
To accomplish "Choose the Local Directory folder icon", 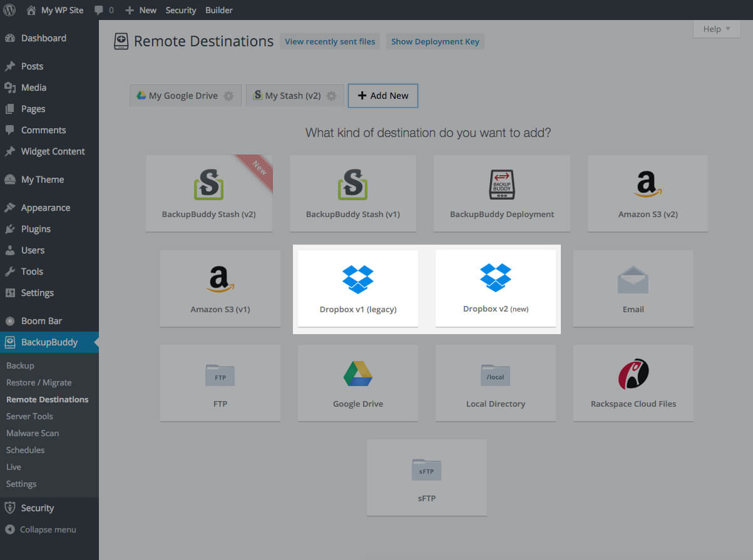I will click(x=496, y=375).
